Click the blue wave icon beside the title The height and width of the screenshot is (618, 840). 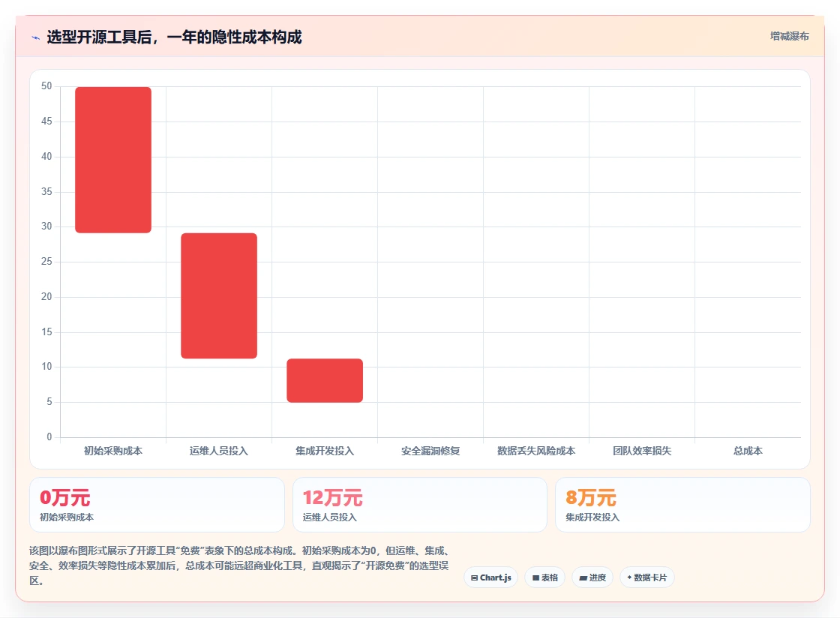(36, 37)
